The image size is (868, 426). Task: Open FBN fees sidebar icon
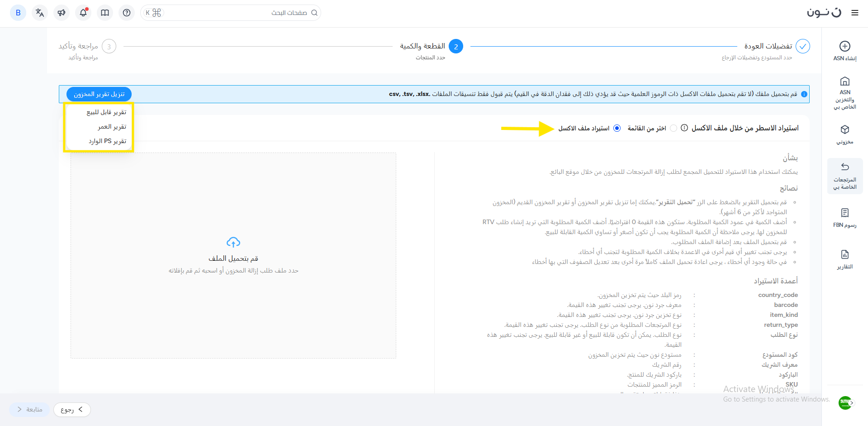point(844,213)
